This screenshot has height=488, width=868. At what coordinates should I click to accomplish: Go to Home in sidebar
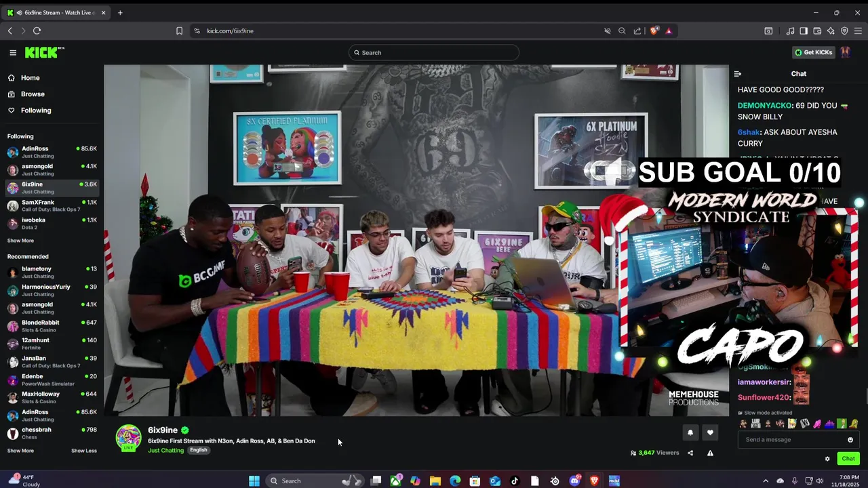[x=30, y=78]
